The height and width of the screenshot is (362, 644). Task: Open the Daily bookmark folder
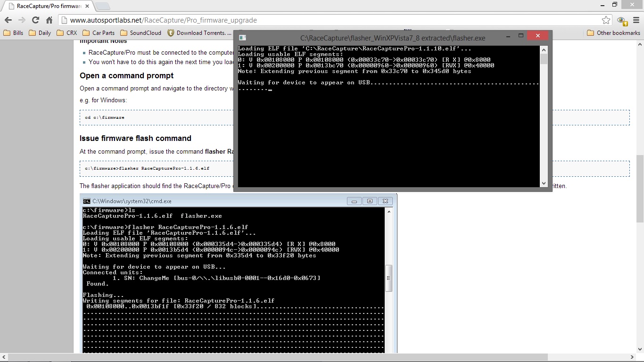point(40,33)
